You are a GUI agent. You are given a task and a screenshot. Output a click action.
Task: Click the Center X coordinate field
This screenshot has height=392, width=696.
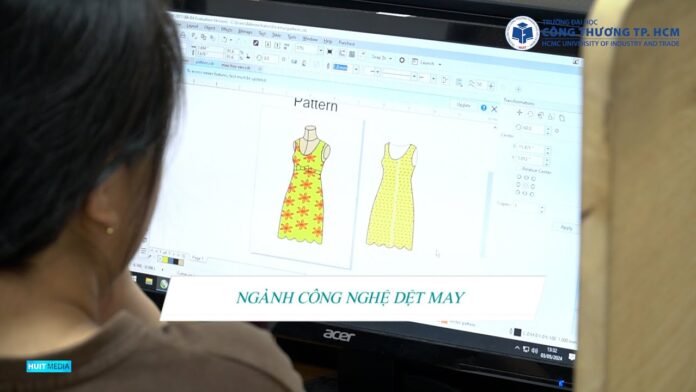531,147
